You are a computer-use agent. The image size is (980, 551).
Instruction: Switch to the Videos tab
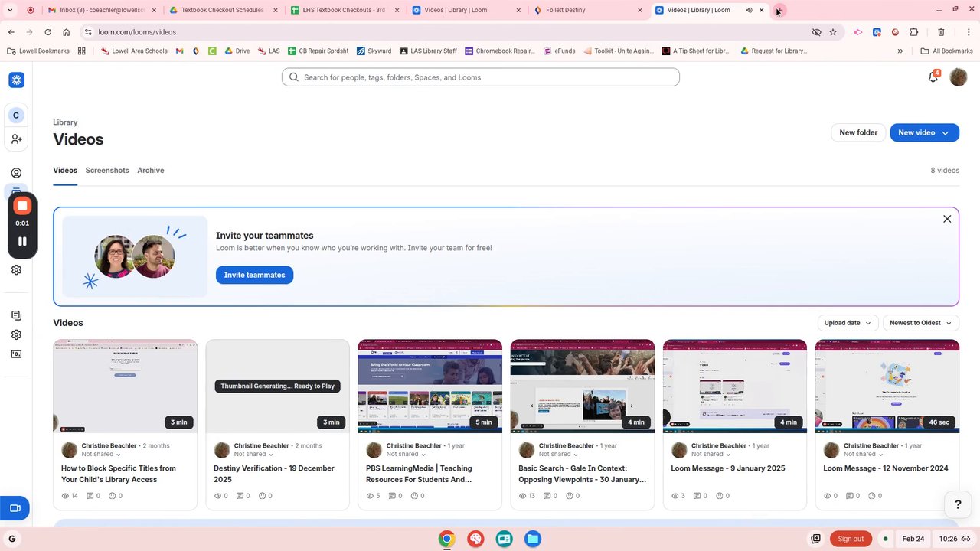point(65,171)
